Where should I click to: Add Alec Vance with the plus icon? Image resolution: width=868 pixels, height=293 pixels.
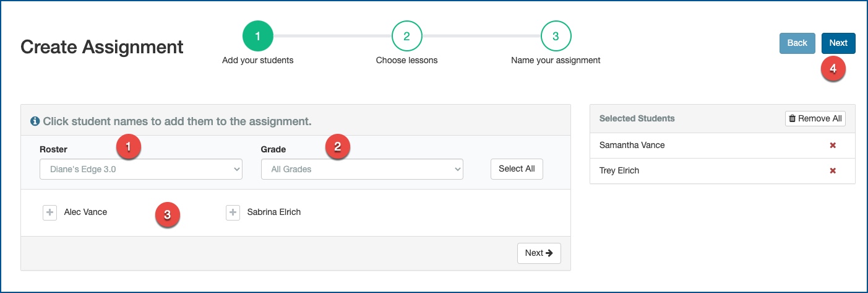49,212
